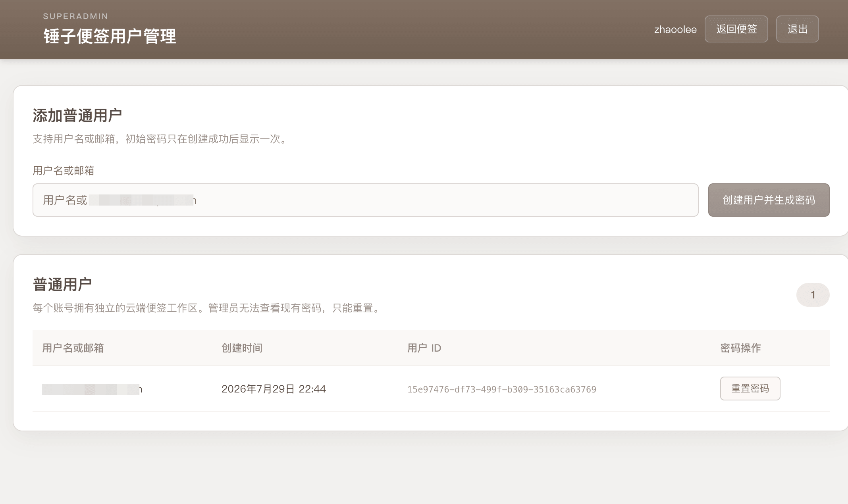
Task: Click the 普通用户 section heading
Action: tap(62, 285)
